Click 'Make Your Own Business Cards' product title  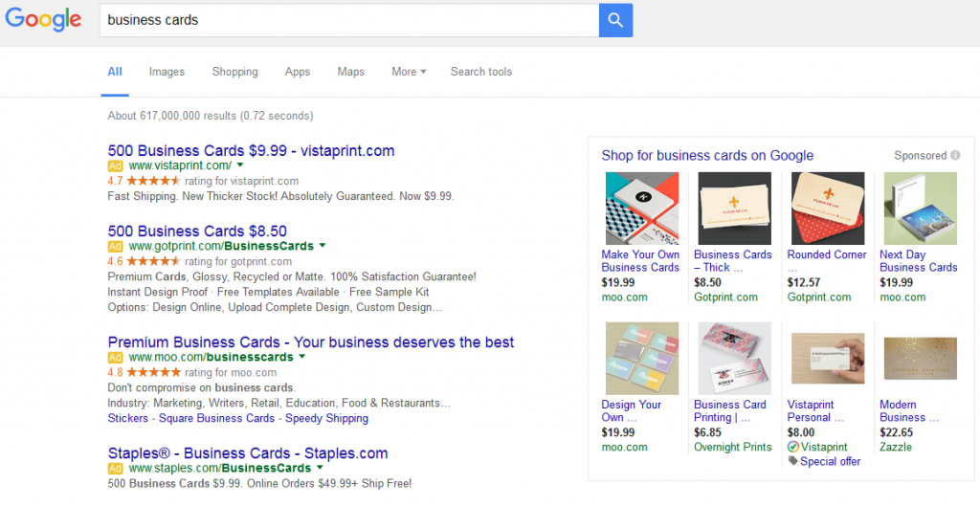point(640,261)
